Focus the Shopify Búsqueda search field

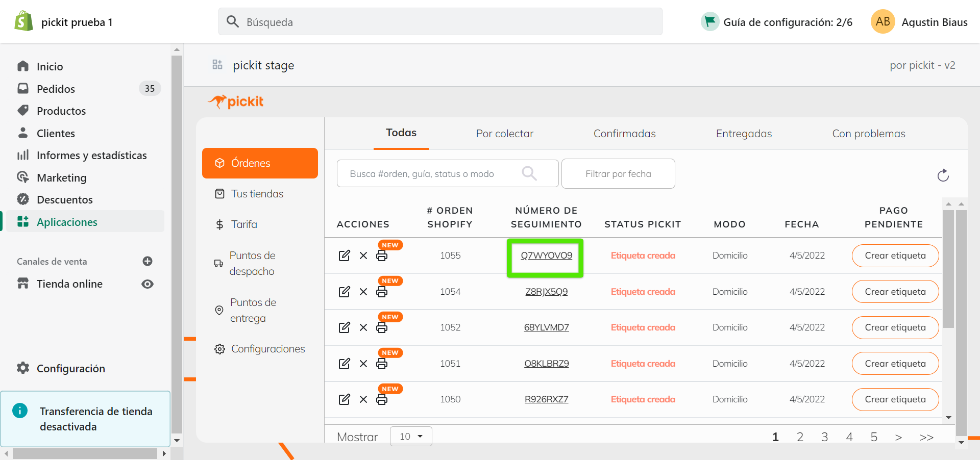(440, 22)
